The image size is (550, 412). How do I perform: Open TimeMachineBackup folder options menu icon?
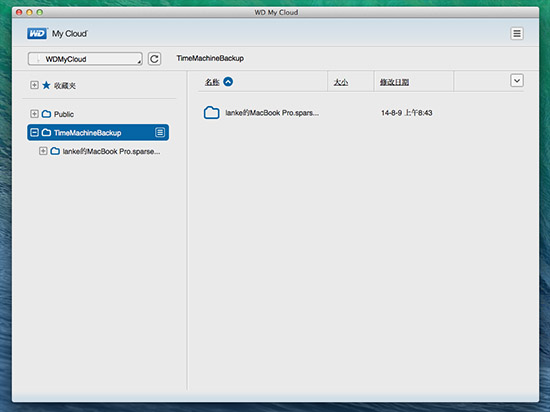(160, 133)
